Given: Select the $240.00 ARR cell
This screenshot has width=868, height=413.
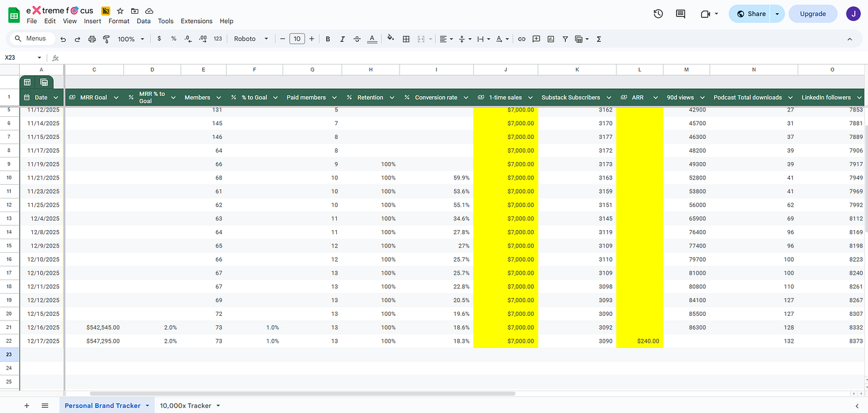Looking at the screenshot, I should coord(640,341).
